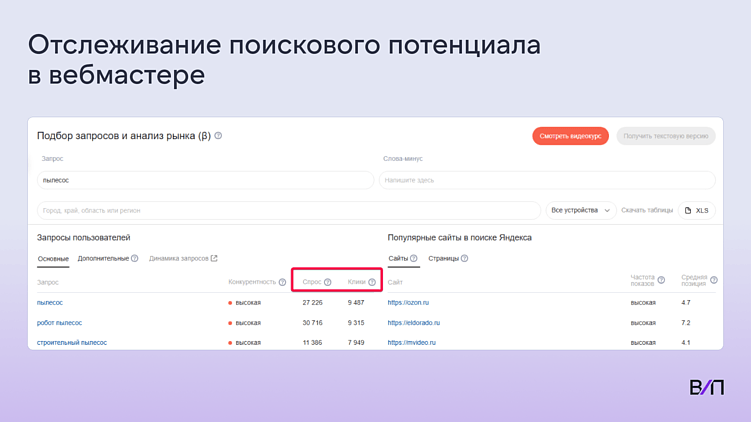751x422 pixels.
Task: Click Скачать таблицы label
Action: tap(647, 210)
